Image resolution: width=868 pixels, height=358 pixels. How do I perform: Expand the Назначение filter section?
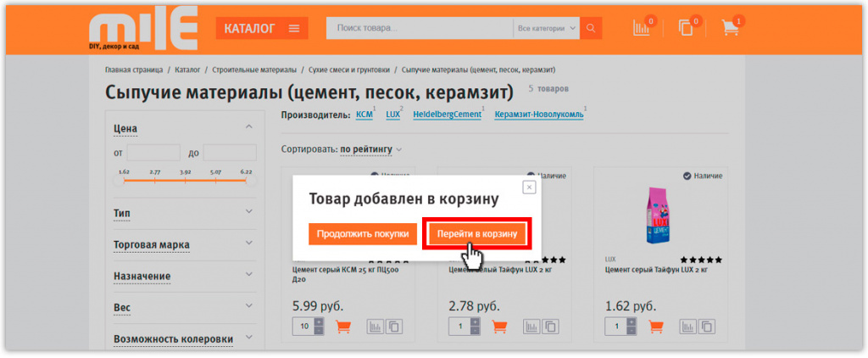tap(249, 274)
